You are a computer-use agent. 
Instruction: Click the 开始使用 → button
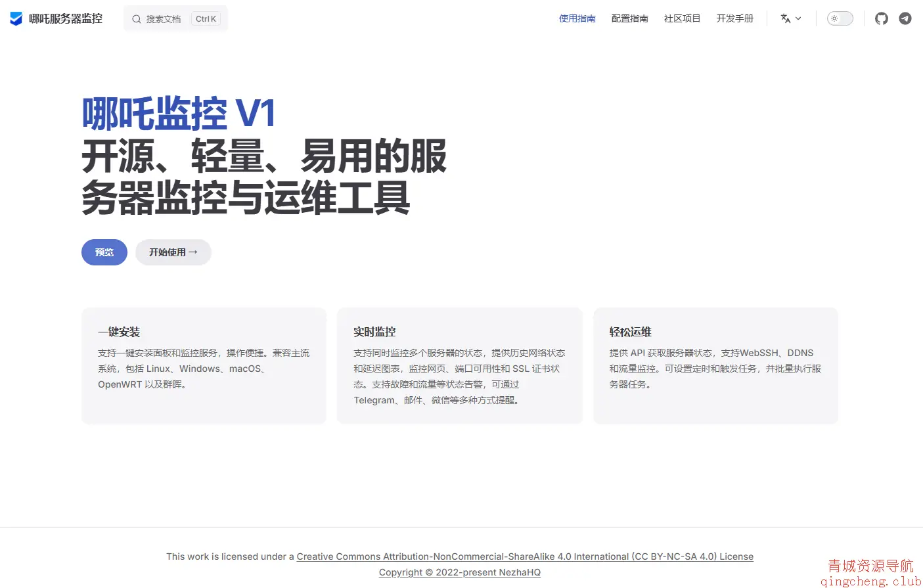click(x=173, y=252)
